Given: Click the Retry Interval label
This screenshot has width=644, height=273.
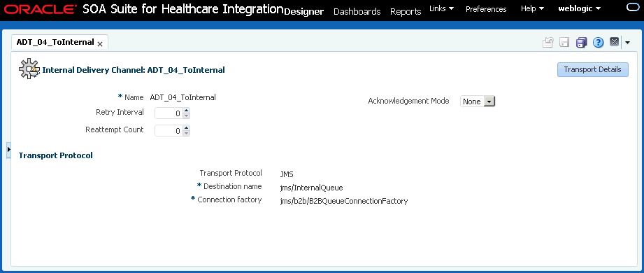Looking at the screenshot, I should coord(120,112).
